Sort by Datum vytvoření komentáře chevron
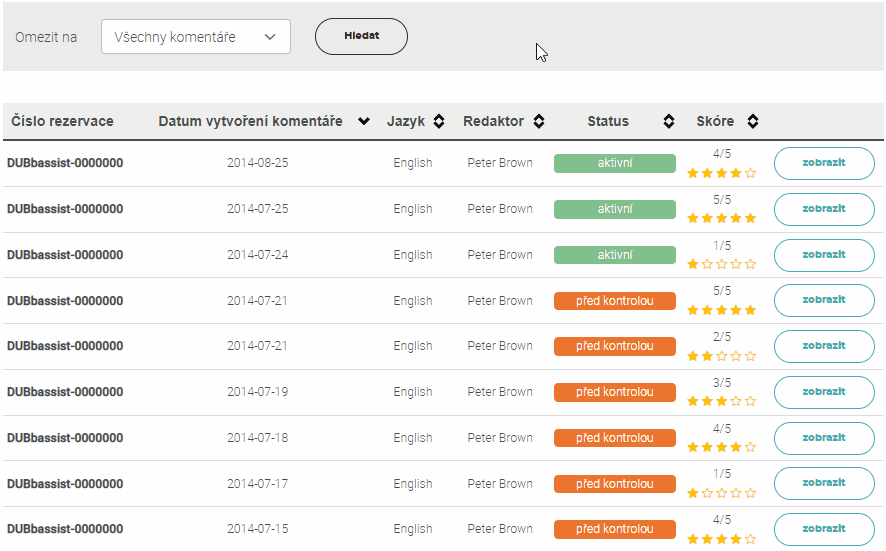 (364, 122)
